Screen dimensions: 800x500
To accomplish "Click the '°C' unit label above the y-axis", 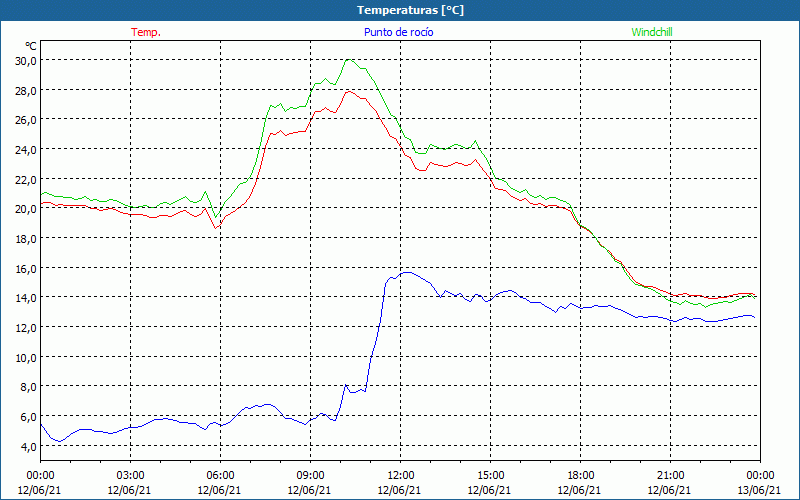I will pos(31,46).
